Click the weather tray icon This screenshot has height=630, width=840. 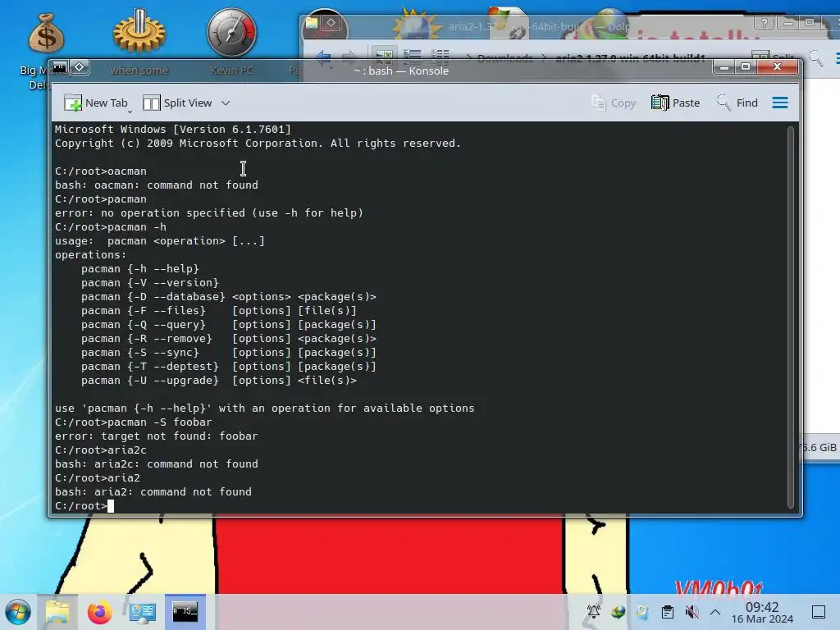[642, 612]
